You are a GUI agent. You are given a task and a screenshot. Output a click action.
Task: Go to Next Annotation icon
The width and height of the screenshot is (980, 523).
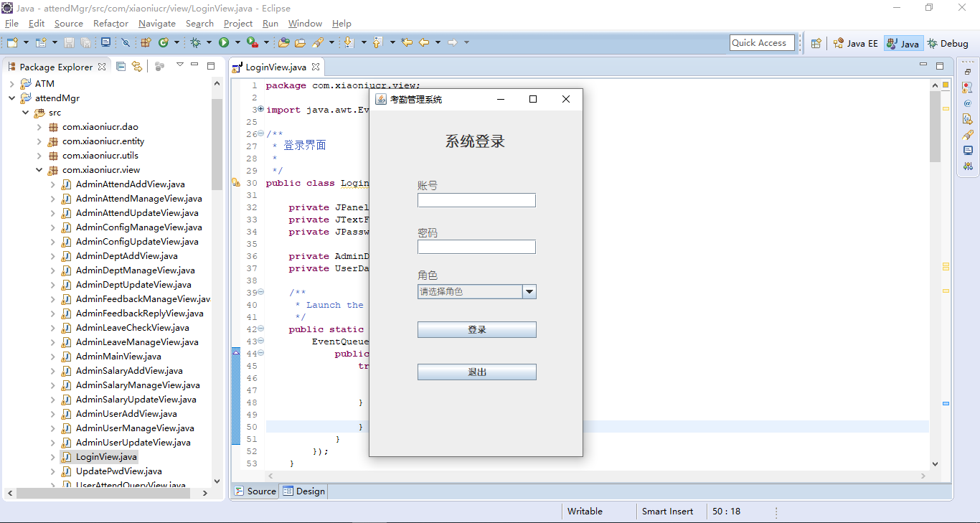pos(349,42)
